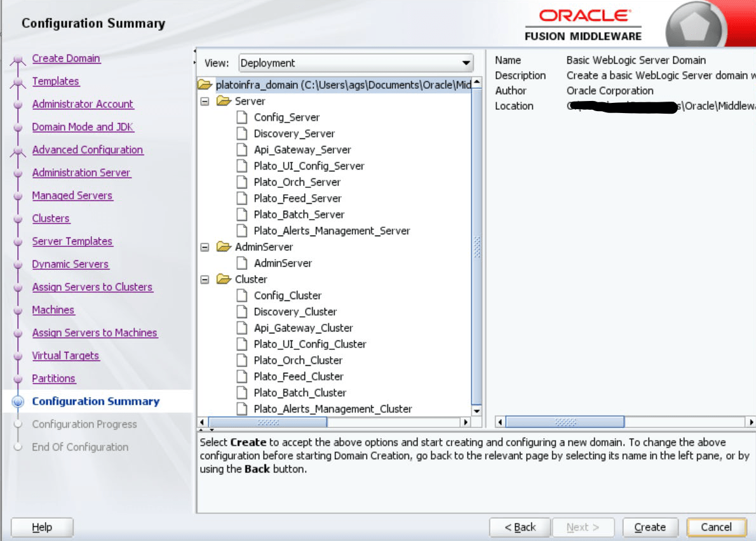This screenshot has width=756, height=541.
Task: Select the Discovery_Cluster tree row
Action: coord(295,312)
